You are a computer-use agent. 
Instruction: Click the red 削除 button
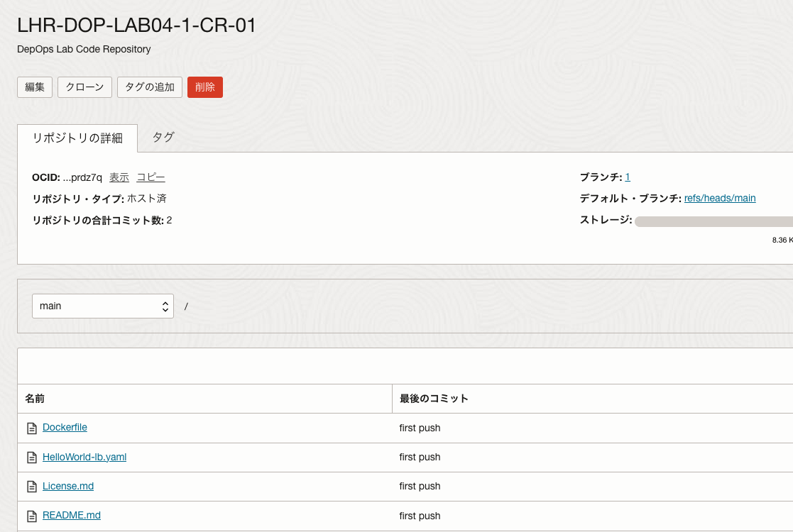click(x=204, y=87)
